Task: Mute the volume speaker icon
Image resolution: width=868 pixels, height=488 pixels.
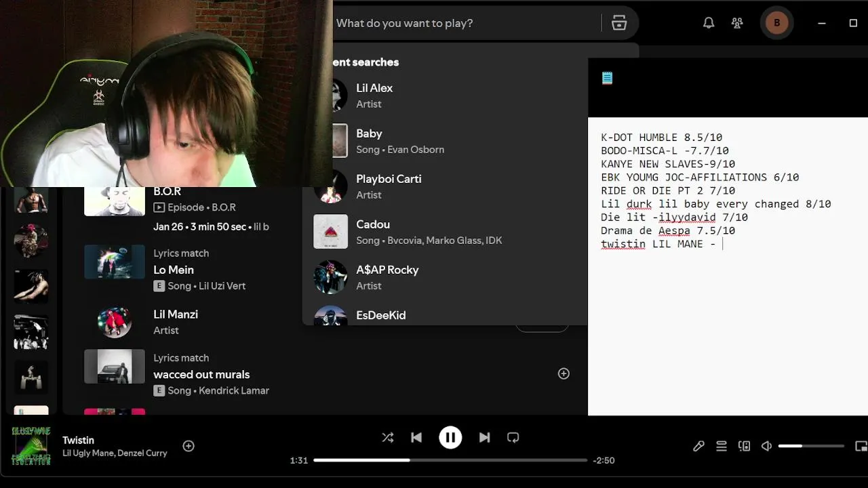Action: 766,446
